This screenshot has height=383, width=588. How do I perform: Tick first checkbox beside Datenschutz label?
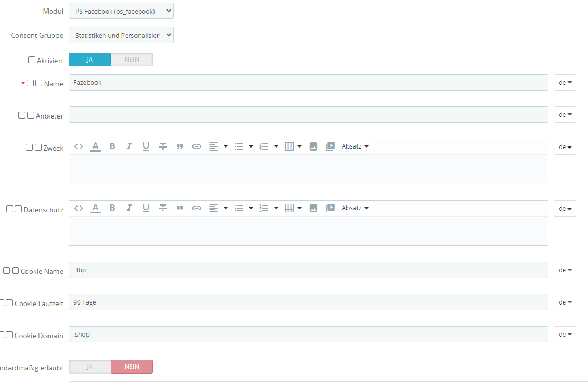tap(9, 209)
